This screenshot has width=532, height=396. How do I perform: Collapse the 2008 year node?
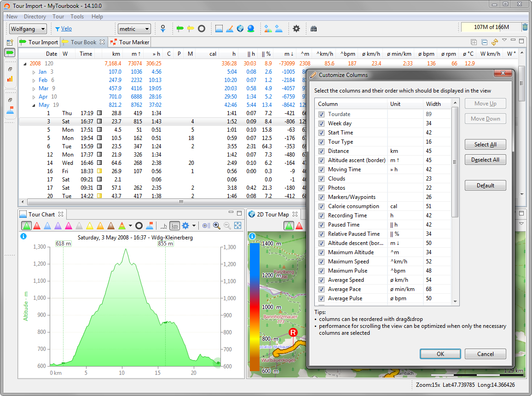pos(25,64)
